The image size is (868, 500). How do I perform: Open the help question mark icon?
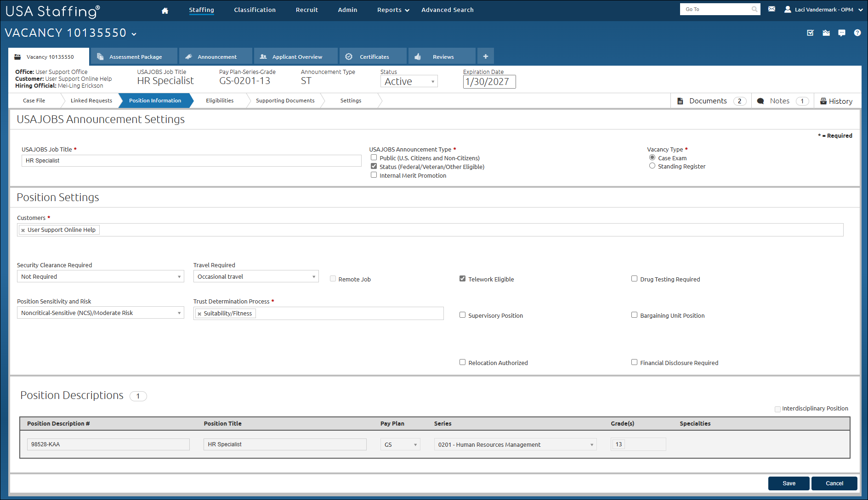(x=857, y=33)
